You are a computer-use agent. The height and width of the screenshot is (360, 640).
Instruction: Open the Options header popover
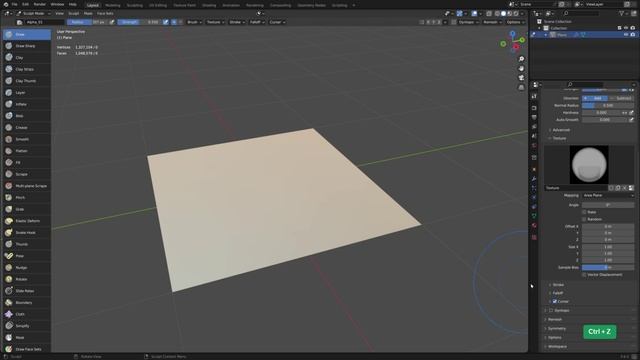(515, 22)
